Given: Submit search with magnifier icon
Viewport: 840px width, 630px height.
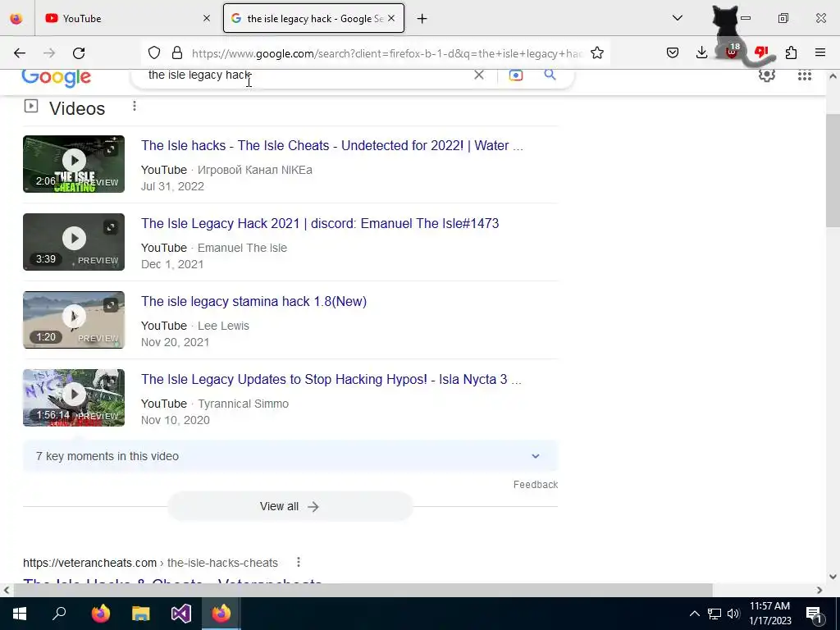Looking at the screenshot, I should pos(550,75).
